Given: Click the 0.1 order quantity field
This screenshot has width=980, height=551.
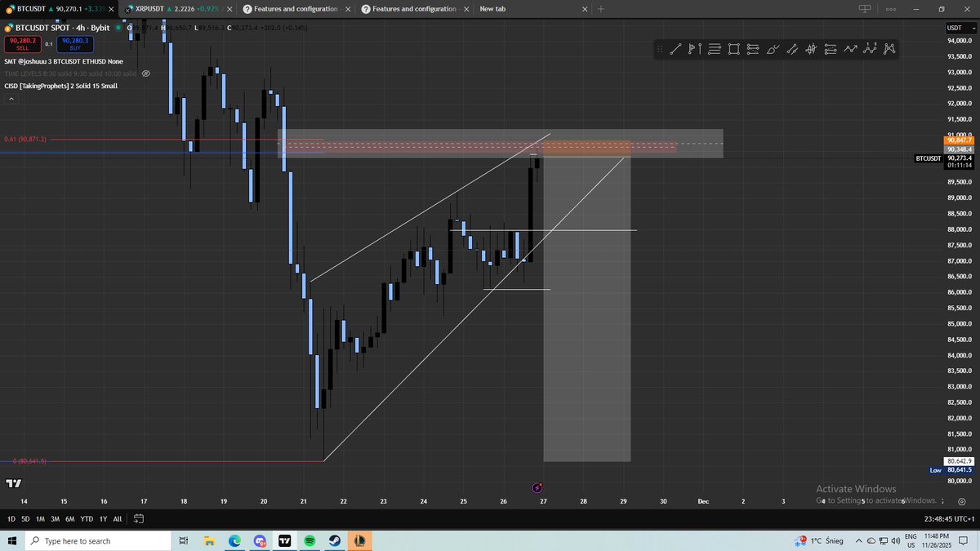Looking at the screenshot, I should point(48,44).
